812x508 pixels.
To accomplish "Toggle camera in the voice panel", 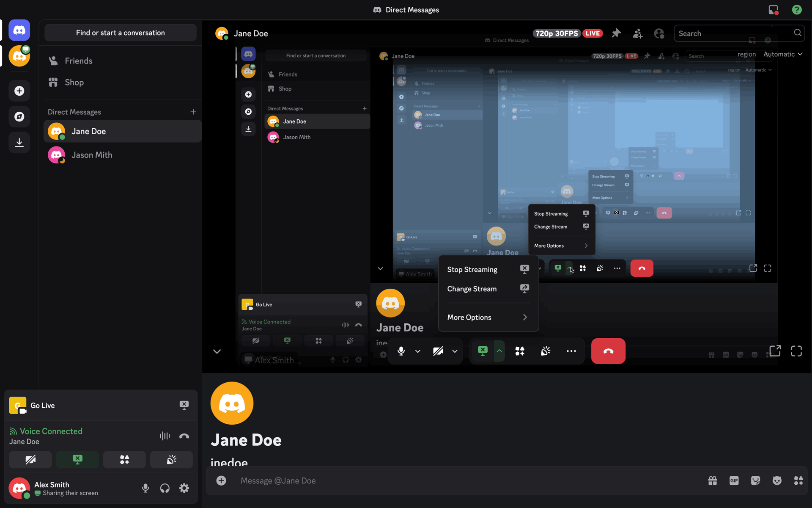I will 30,459.
